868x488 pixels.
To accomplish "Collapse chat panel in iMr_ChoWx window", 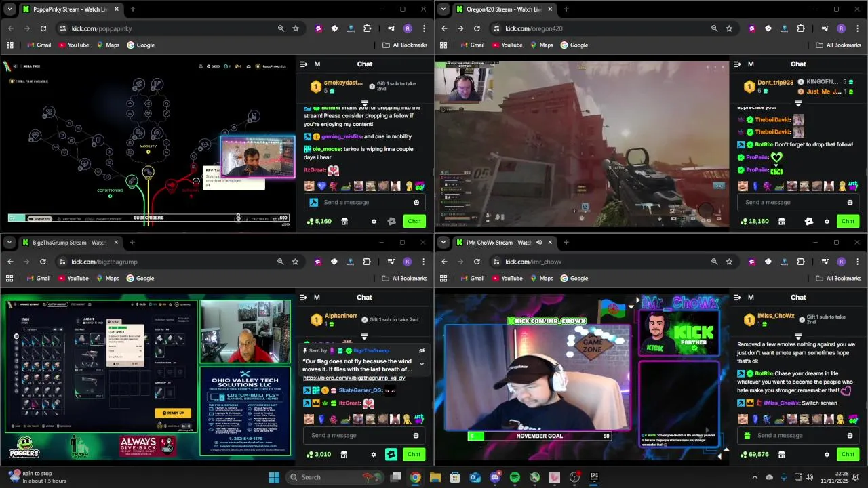I will 737,298.
